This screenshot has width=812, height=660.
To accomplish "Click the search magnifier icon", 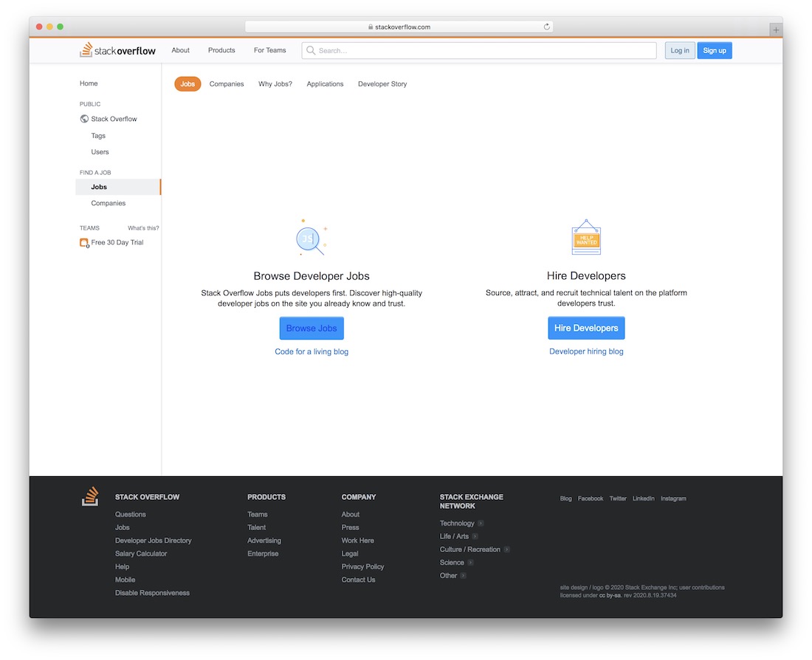I will tap(311, 50).
